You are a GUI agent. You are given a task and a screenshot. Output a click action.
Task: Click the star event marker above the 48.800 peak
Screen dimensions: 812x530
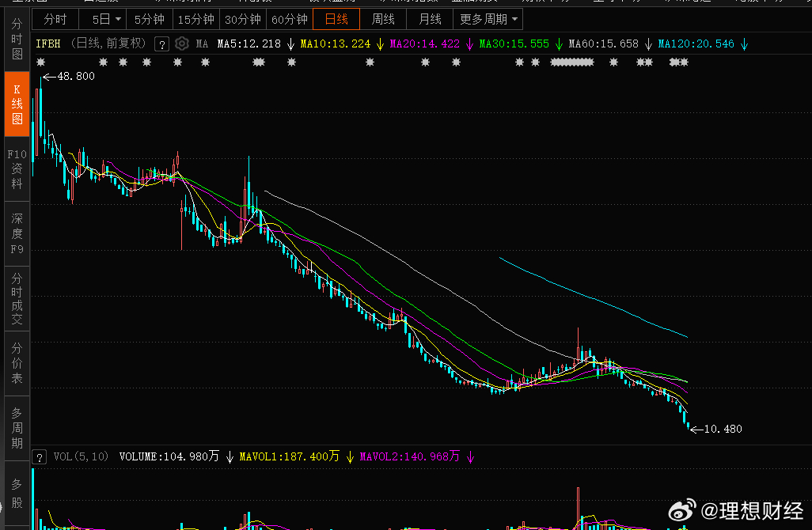[x=41, y=62]
